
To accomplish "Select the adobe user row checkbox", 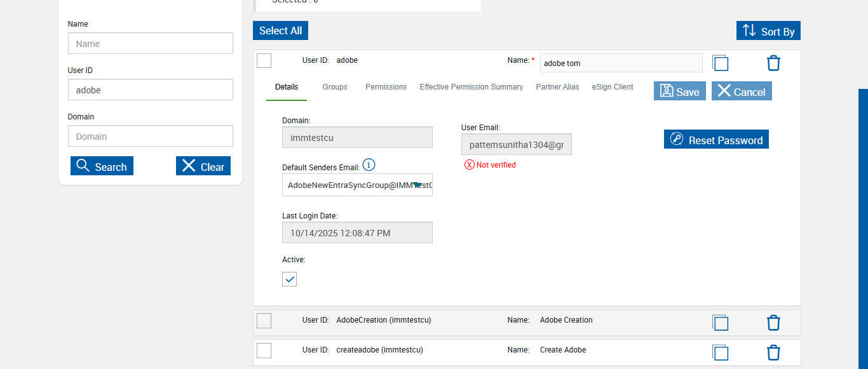I will pyautogui.click(x=264, y=60).
